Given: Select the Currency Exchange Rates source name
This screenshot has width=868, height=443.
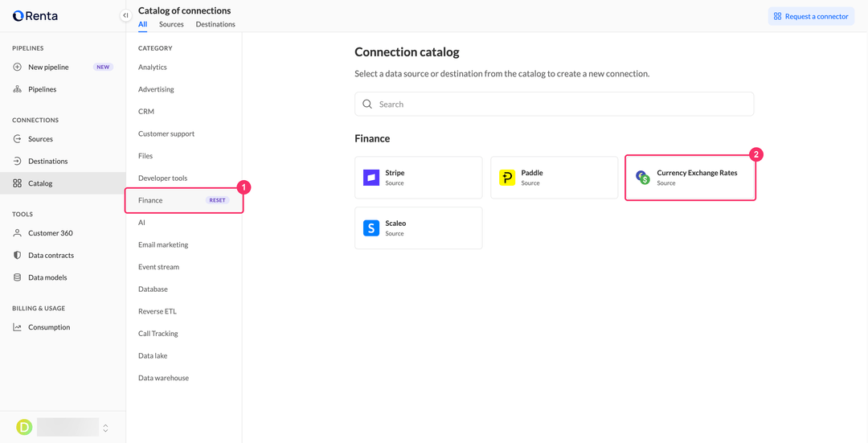Looking at the screenshot, I should pyautogui.click(x=697, y=173).
